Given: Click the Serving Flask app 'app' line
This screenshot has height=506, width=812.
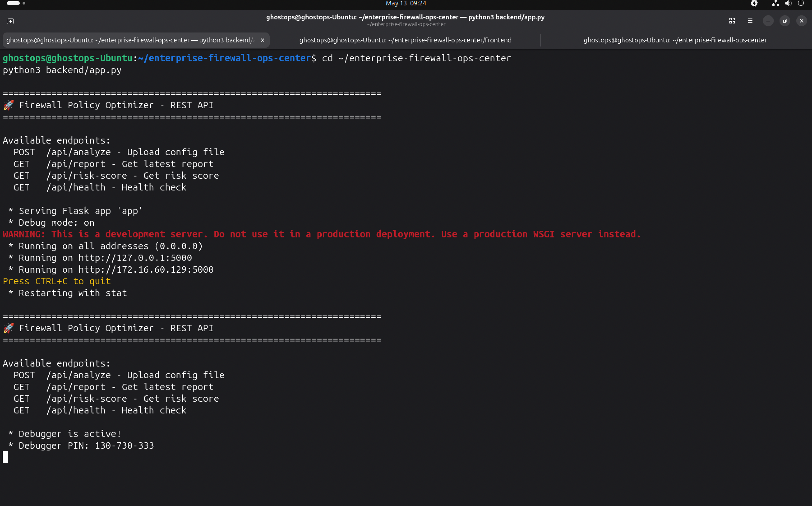Looking at the screenshot, I should tap(76, 211).
